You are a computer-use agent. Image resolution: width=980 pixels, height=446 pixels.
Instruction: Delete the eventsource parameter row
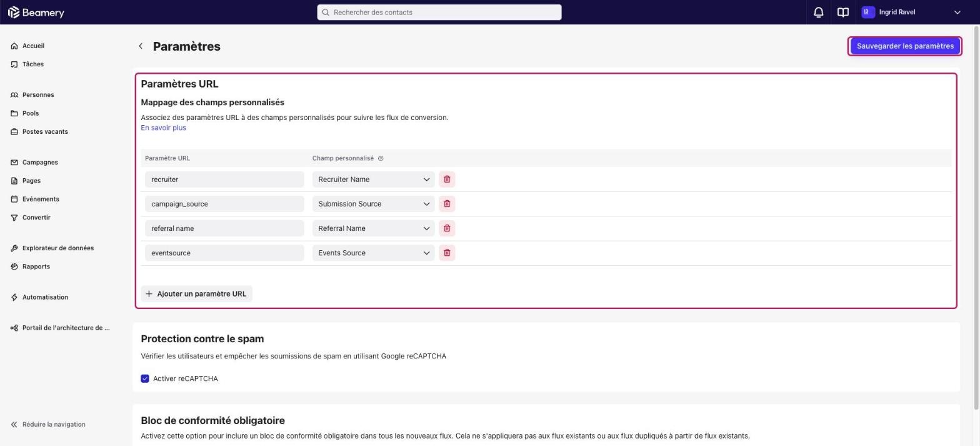(x=447, y=253)
